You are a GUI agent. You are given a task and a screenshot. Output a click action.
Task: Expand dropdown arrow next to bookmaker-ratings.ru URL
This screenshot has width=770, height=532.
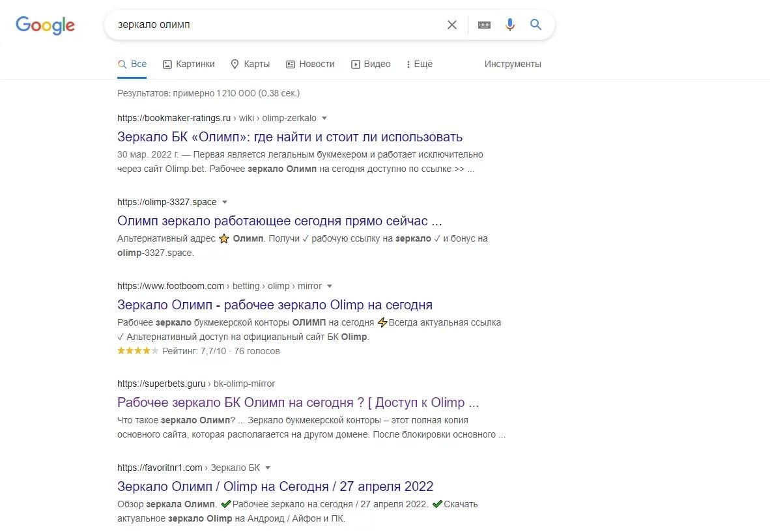[324, 119]
